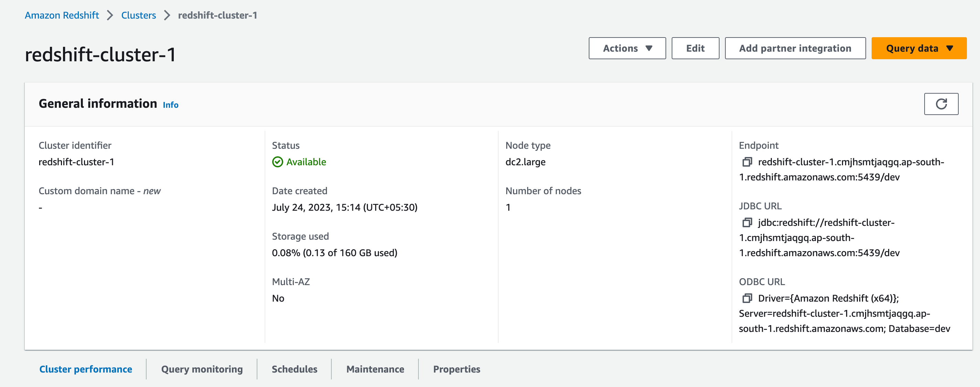Select the cluster identifier value redshift-cluster-1
Image resolution: width=980 pixels, height=387 pixels.
[76, 162]
